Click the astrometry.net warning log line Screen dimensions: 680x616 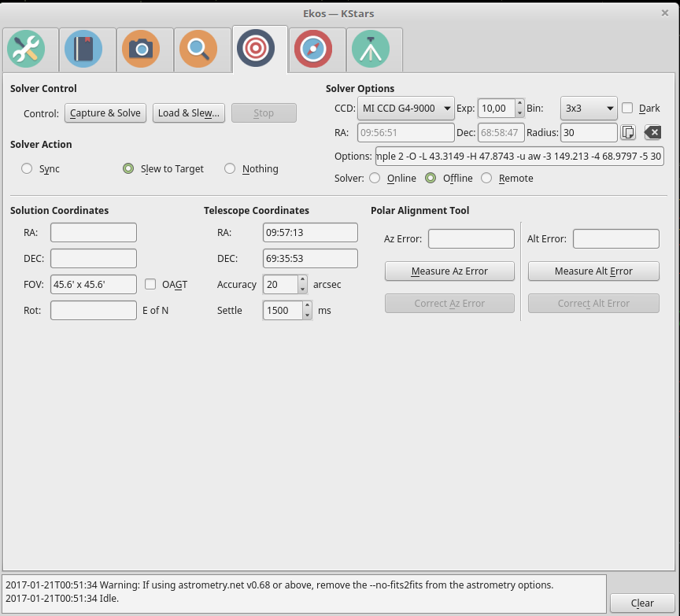[279, 585]
